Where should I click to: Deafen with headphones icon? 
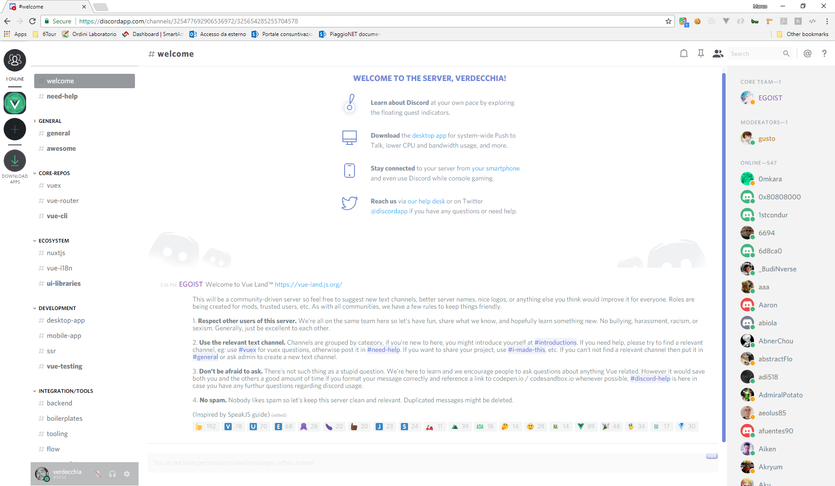tap(112, 473)
